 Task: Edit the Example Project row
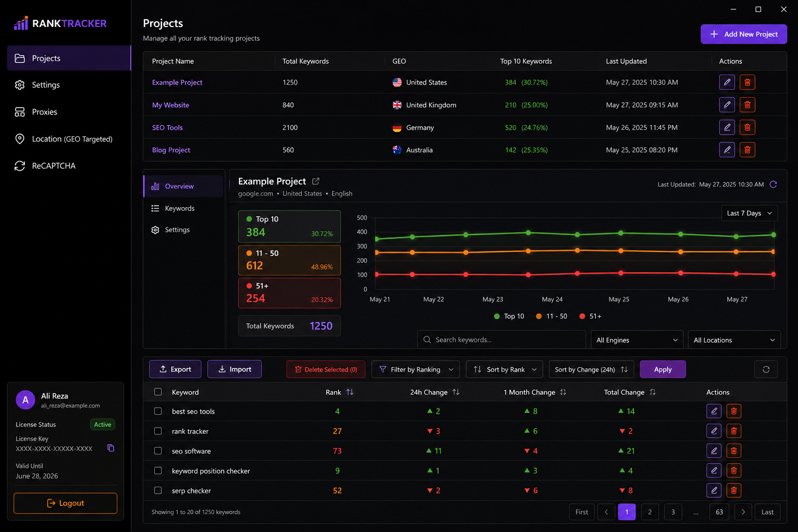[727, 82]
